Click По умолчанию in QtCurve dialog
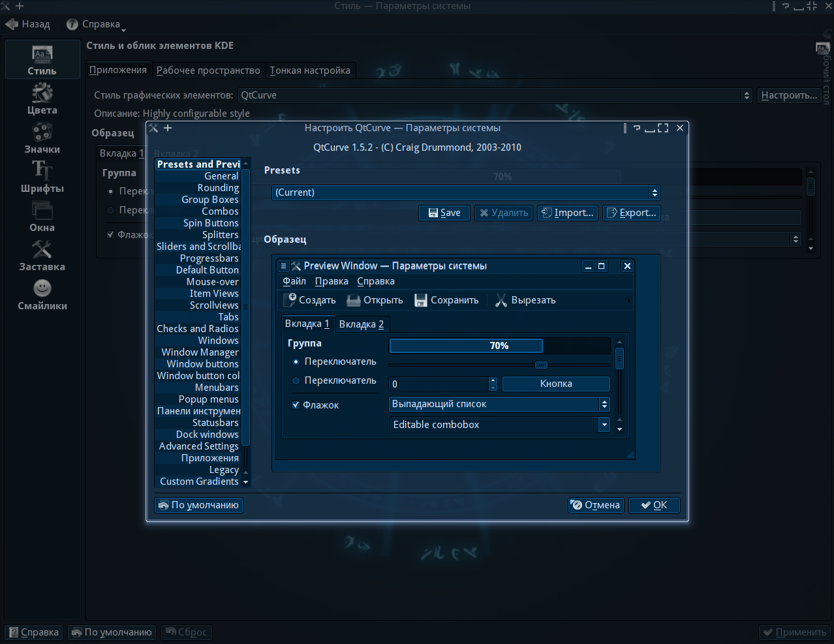 tap(199, 505)
